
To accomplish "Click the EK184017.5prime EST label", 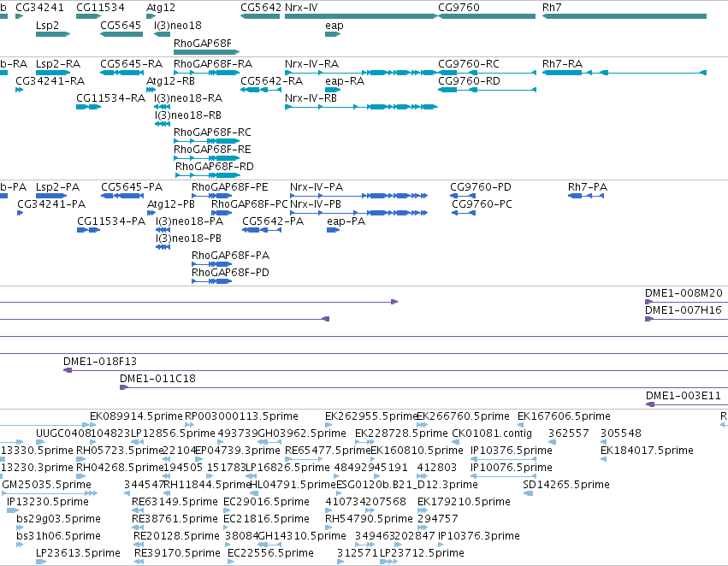I will 647,451.
